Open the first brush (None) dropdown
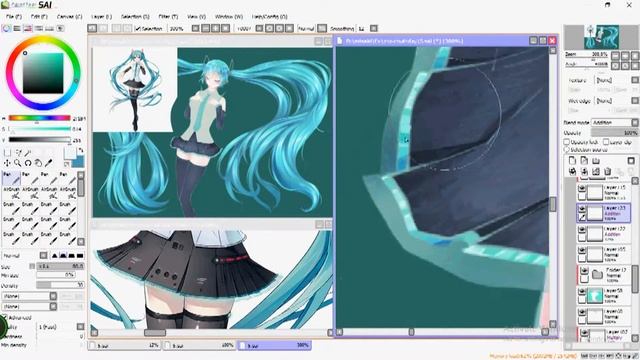 (29, 296)
